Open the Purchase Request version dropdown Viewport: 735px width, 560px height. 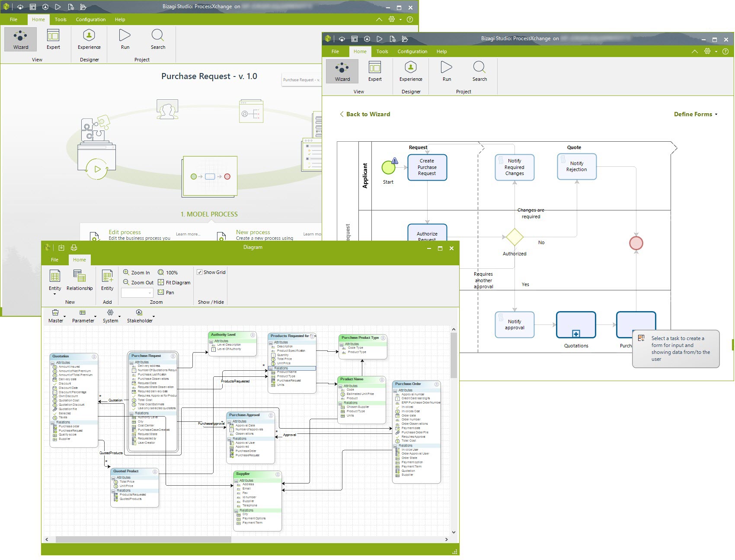pyautogui.click(x=302, y=80)
